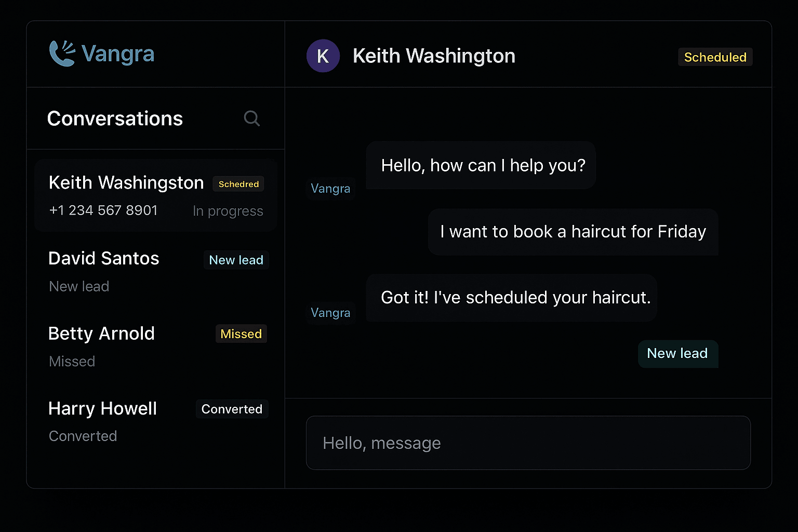Toggle the New lead chip in the conversation
798x532 pixels.
pos(677,354)
